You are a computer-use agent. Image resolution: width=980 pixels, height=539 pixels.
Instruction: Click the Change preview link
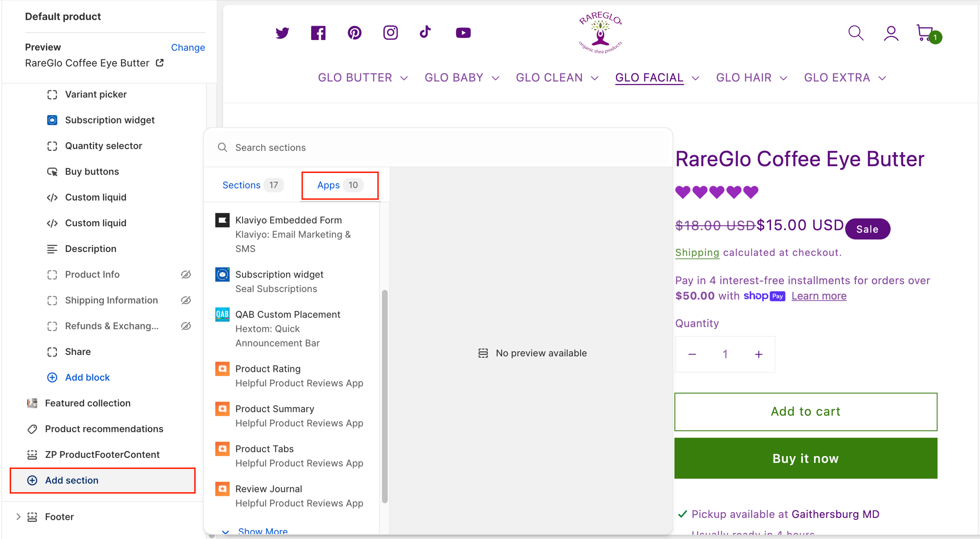(x=188, y=47)
